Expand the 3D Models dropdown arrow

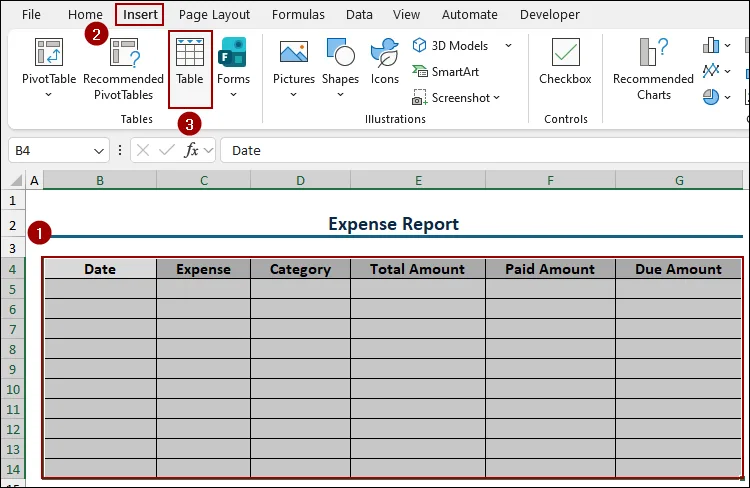(x=508, y=45)
